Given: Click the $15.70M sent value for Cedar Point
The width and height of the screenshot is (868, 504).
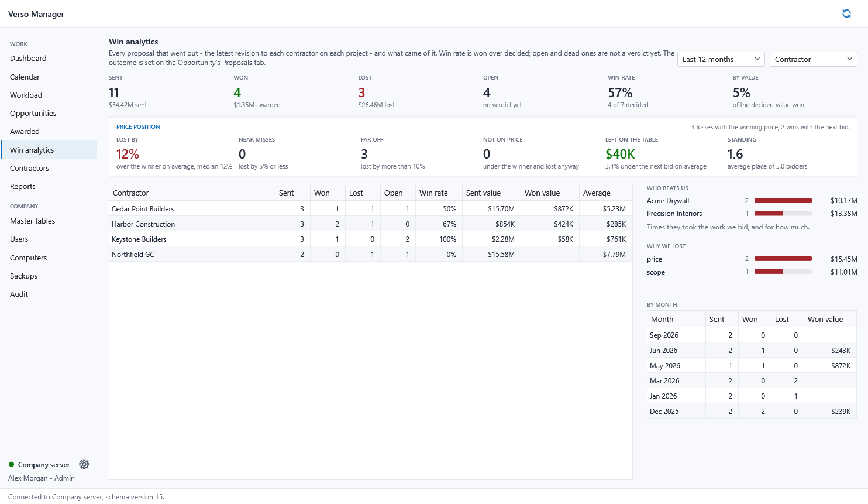Looking at the screenshot, I should tap(501, 208).
